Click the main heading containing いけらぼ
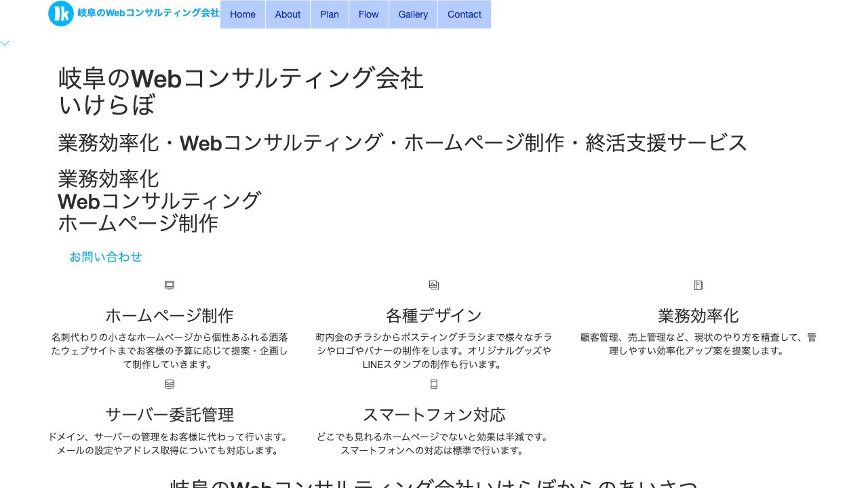The image size is (868, 488). 241,91
